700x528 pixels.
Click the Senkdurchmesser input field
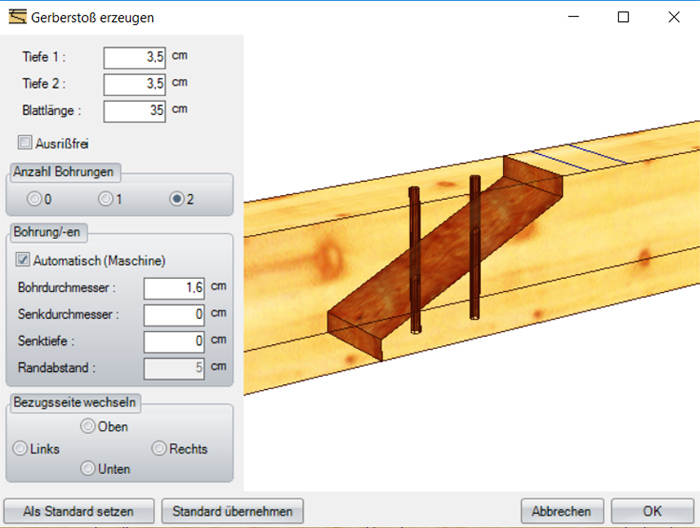tap(174, 315)
